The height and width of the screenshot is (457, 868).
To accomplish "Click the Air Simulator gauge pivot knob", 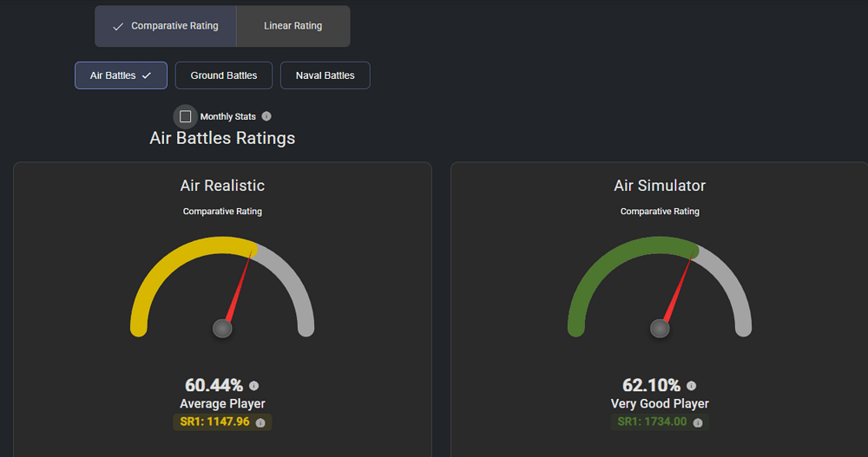I will (661, 329).
